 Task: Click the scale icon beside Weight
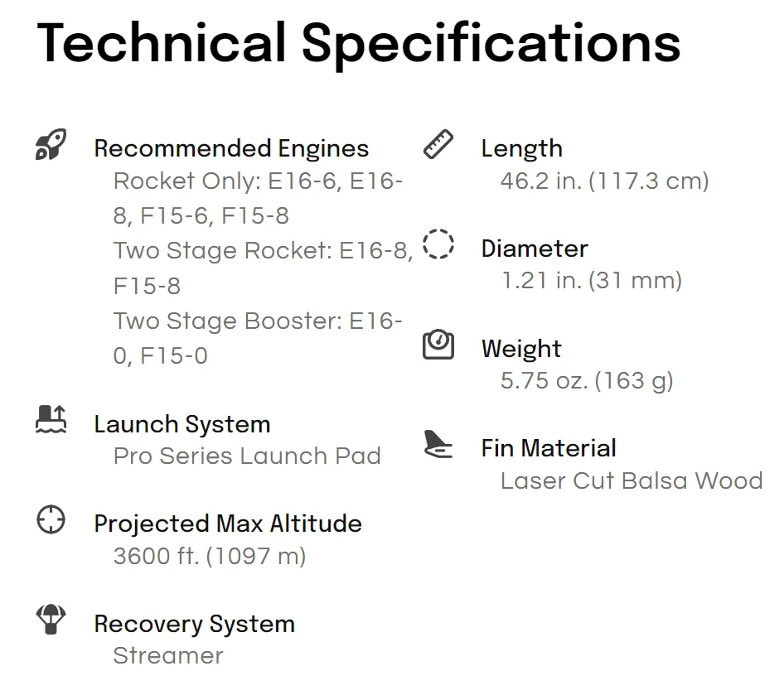pyautogui.click(x=438, y=345)
